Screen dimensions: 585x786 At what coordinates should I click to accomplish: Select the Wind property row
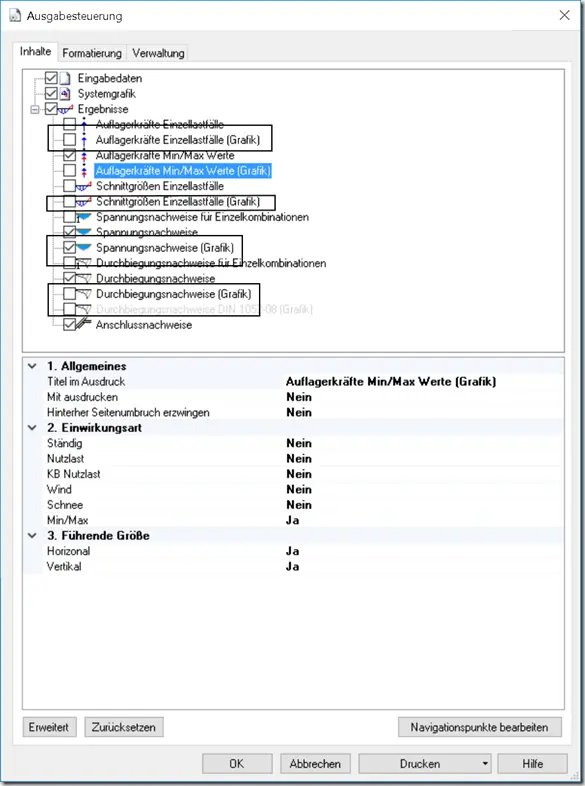pyautogui.click(x=293, y=489)
